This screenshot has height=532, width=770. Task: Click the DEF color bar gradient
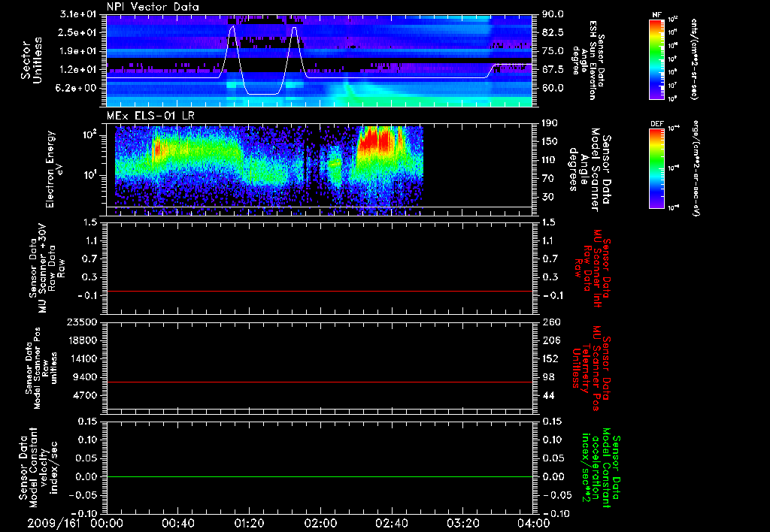656,169
